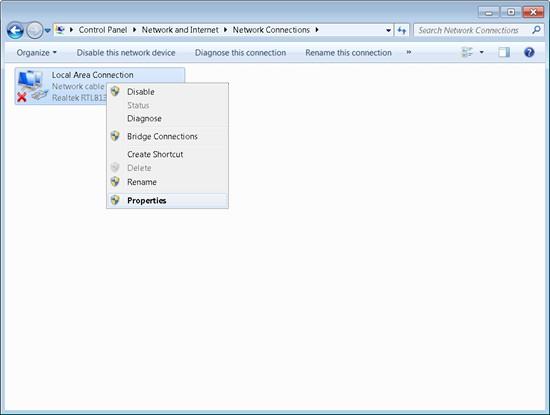Click the search magnifier icon
Image resolution: width=550 pixels, height=415 pixels.
click(536, 30)
